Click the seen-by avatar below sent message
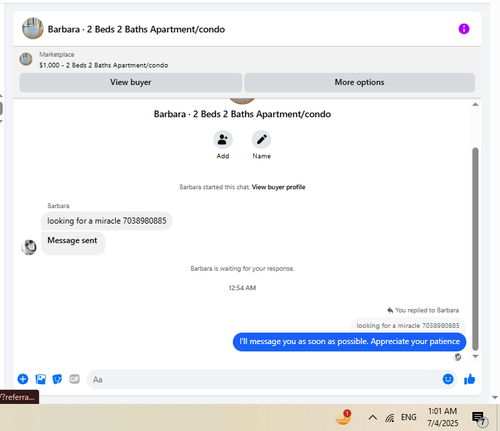The image size is (500, 431). (458, 357)
